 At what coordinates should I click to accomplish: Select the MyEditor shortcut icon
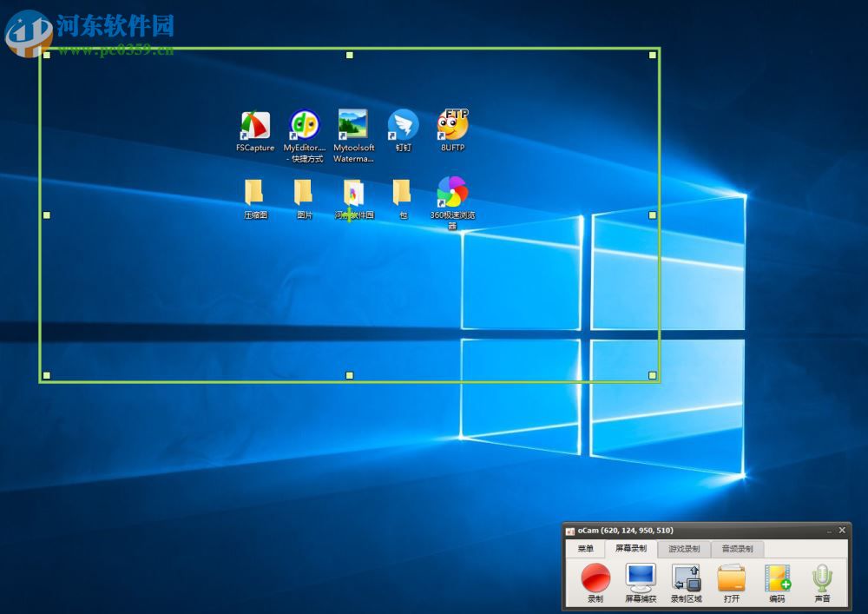305,136
